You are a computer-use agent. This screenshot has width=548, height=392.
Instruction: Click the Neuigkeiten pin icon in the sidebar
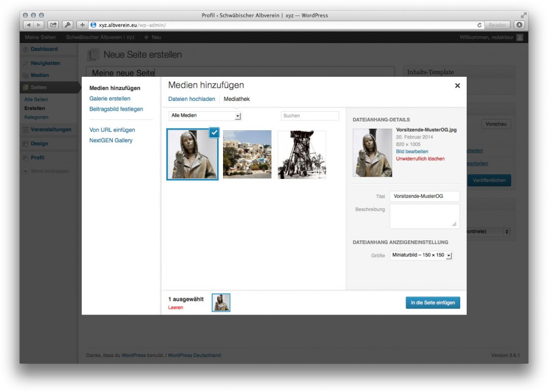[26, 63]
